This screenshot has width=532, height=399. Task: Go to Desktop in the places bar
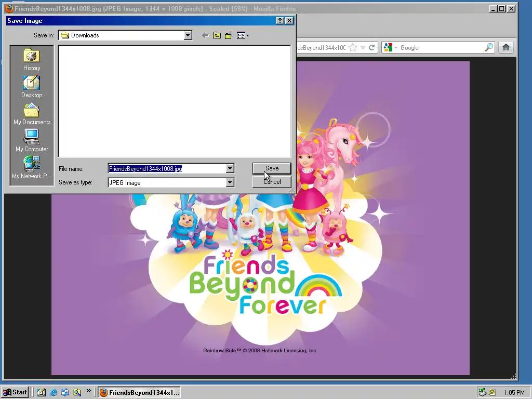[x=32, y=87]
